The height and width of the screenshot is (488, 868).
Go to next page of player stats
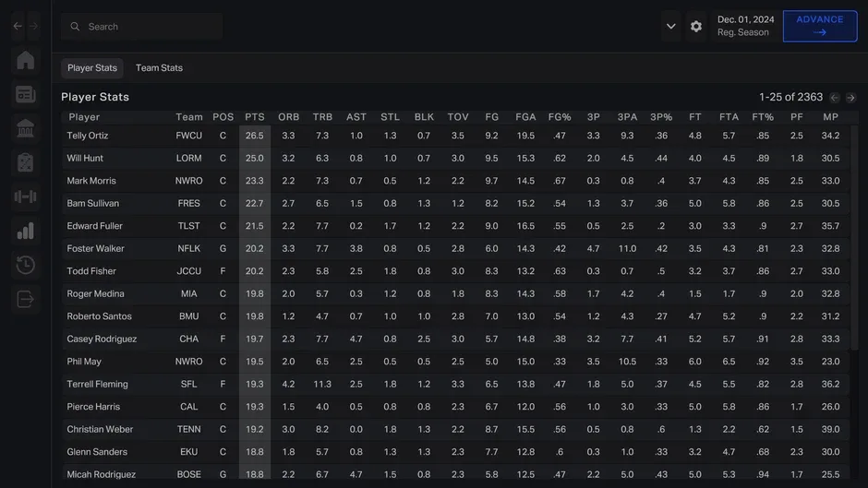[x=850, y=98]
